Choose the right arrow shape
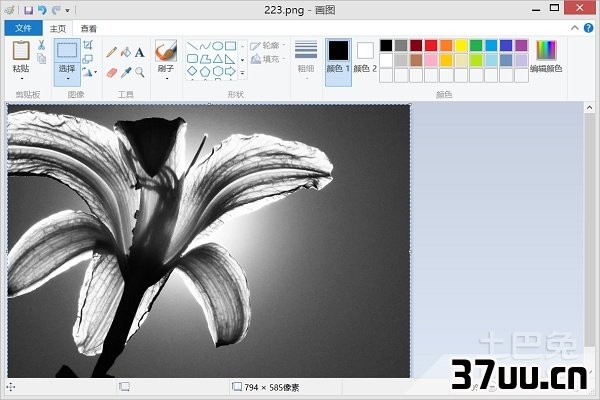 pos(230,71)
